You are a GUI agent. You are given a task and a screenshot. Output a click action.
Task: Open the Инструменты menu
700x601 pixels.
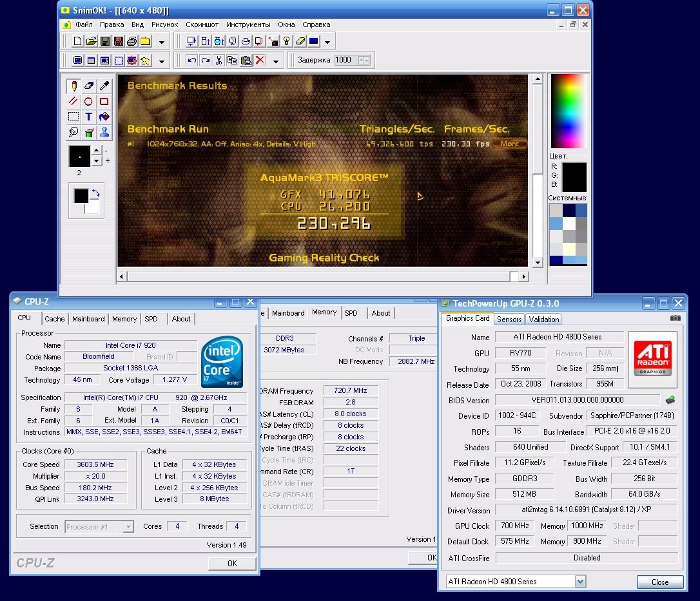pos(248,24)
